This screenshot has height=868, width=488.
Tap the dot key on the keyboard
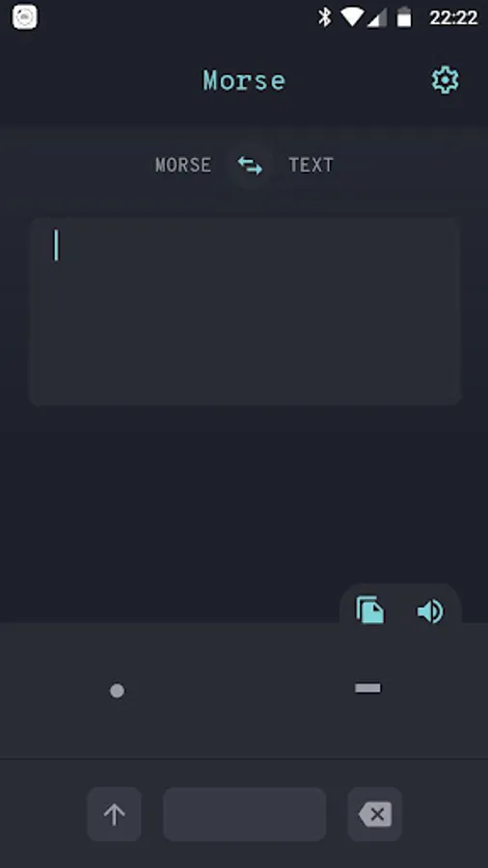pyautogui.click(x=117, y=691)
